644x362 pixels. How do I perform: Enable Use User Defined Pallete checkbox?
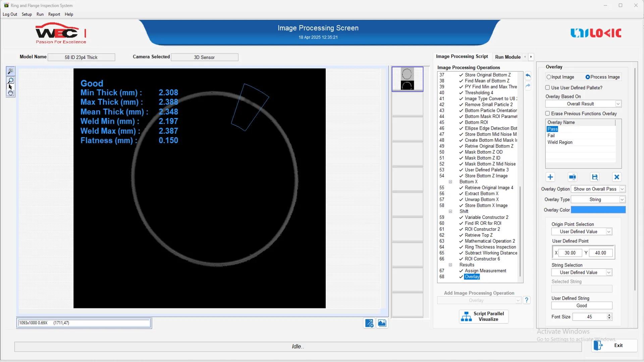pyautogui.click(x=548, y=87)
